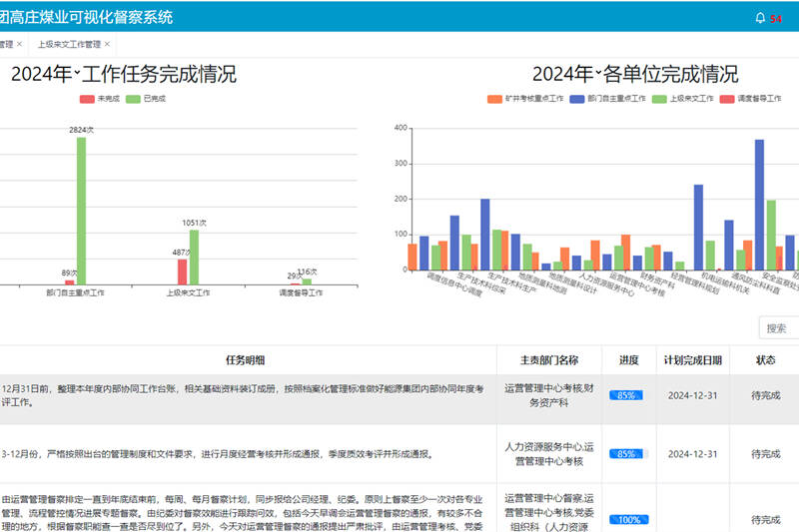
Task: Click 待完成 status in third row
Action: click(765, 520)
